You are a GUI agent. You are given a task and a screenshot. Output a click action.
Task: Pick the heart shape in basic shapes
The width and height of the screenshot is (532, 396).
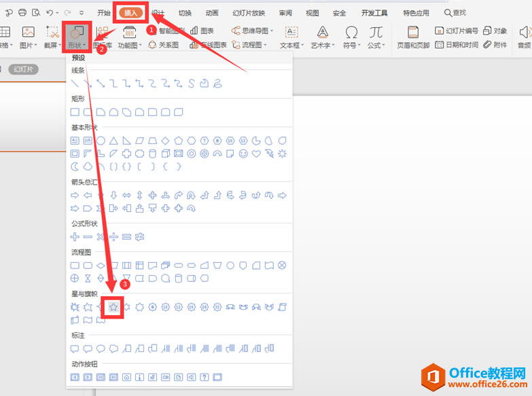256,154
